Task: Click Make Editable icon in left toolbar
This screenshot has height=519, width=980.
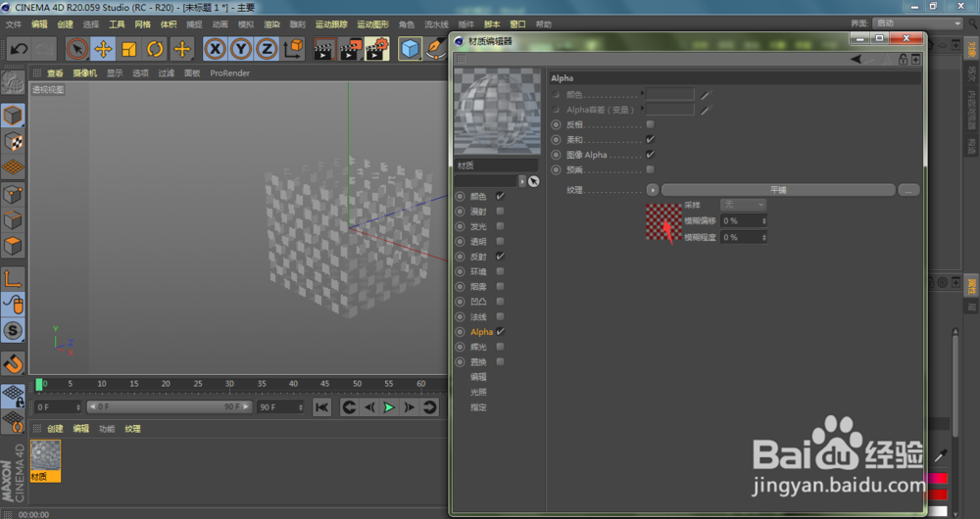Action: pos(13,82)
